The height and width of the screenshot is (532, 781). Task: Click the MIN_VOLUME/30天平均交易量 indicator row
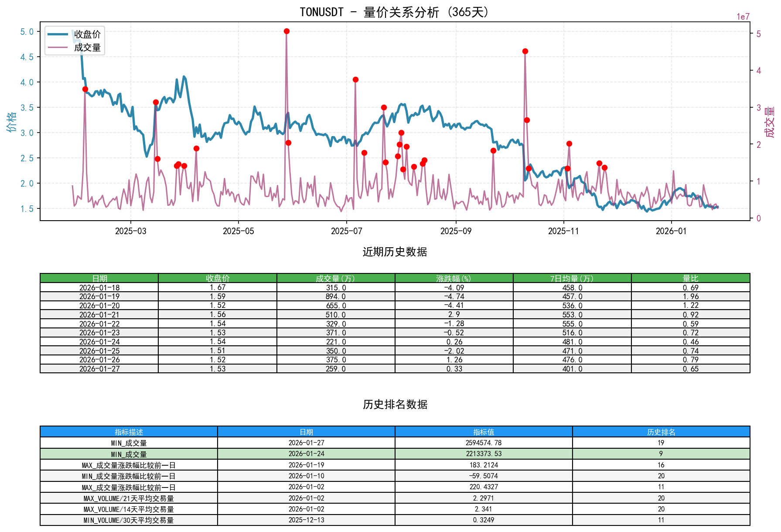[x=129, y=520]
